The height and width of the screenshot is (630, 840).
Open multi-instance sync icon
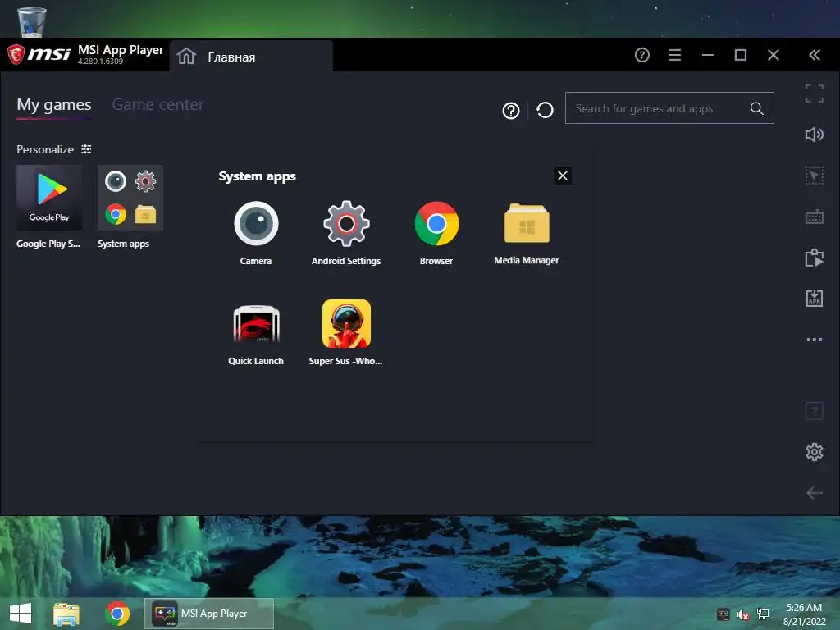pos(815,258)
